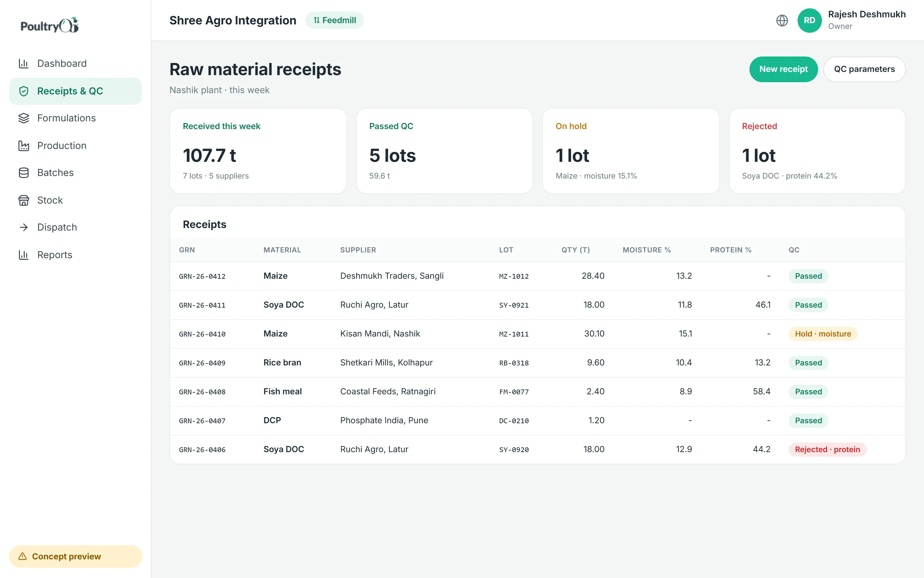Click the Formulations layers icon

[24, 118]
